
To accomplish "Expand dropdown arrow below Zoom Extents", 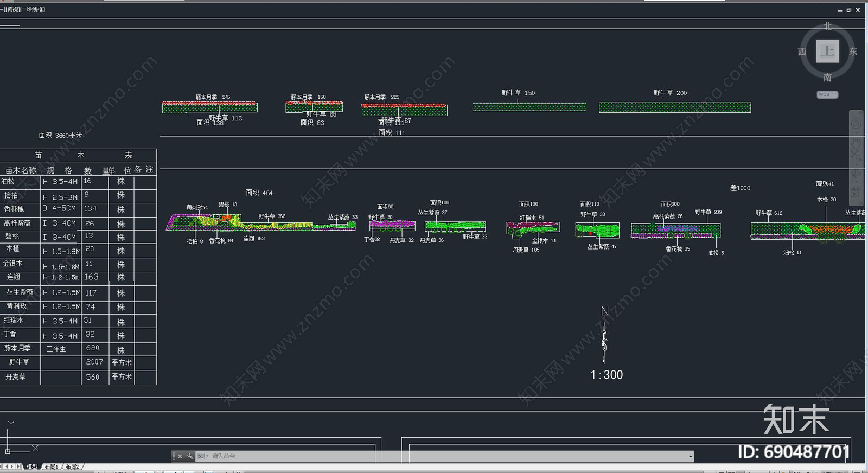I will [856, 164].
